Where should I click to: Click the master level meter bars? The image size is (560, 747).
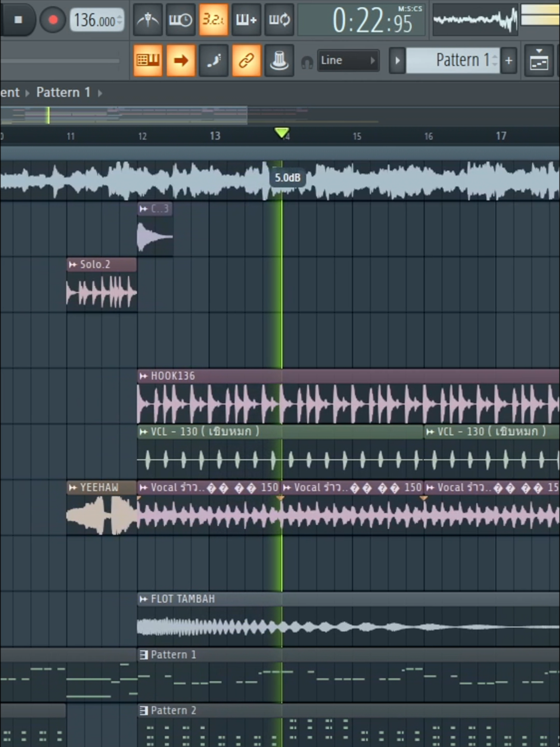540,15
